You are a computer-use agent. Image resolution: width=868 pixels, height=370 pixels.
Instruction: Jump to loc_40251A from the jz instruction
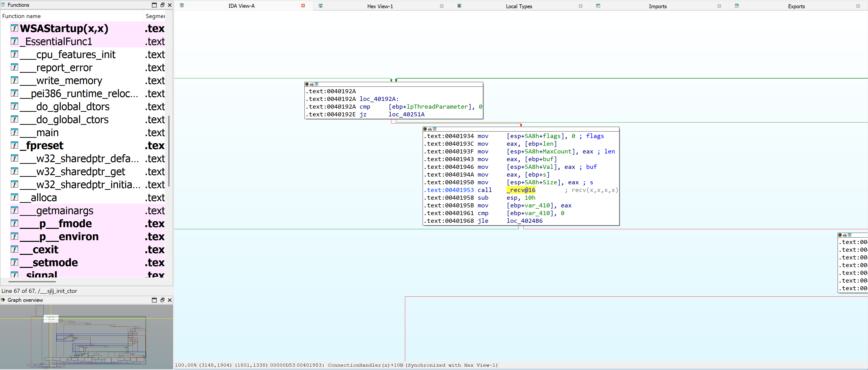point(406,114)
